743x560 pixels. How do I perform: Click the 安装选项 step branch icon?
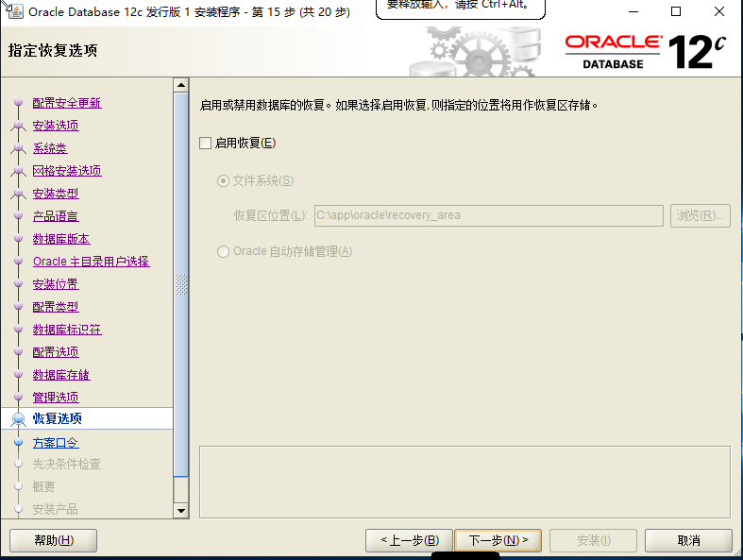pos(19,126)
